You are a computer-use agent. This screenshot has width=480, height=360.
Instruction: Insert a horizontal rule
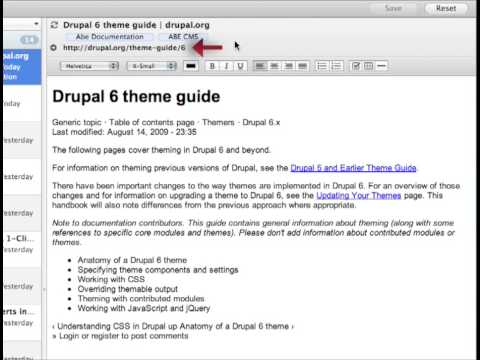[382, 66]
